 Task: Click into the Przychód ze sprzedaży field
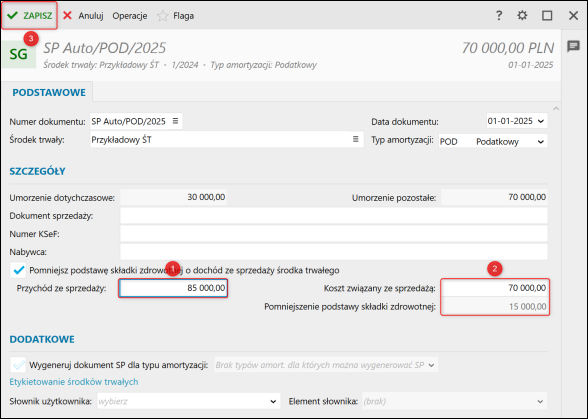173,288
